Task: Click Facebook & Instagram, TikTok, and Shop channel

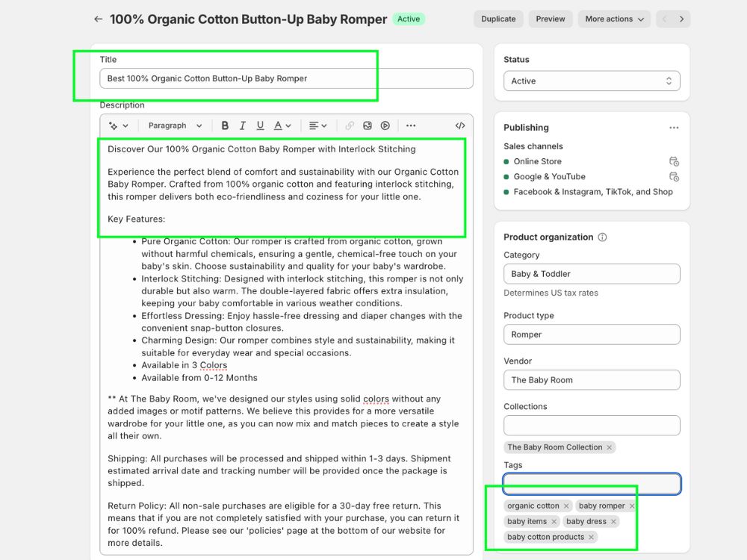Action: [593, 192]
